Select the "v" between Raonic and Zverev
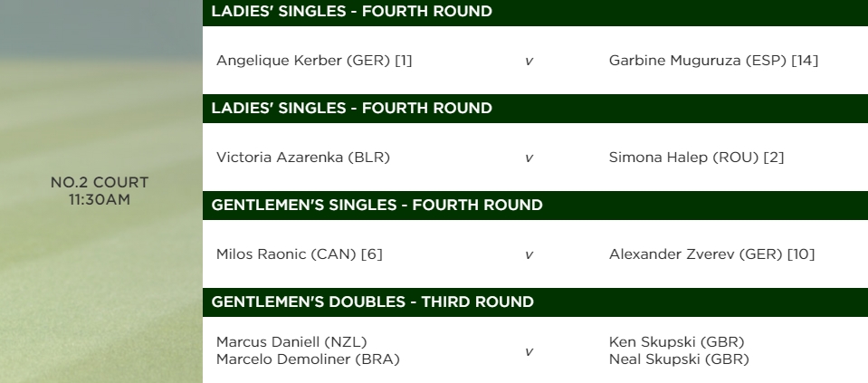Screen dimensions: 868x383 (x=529, y=255)
